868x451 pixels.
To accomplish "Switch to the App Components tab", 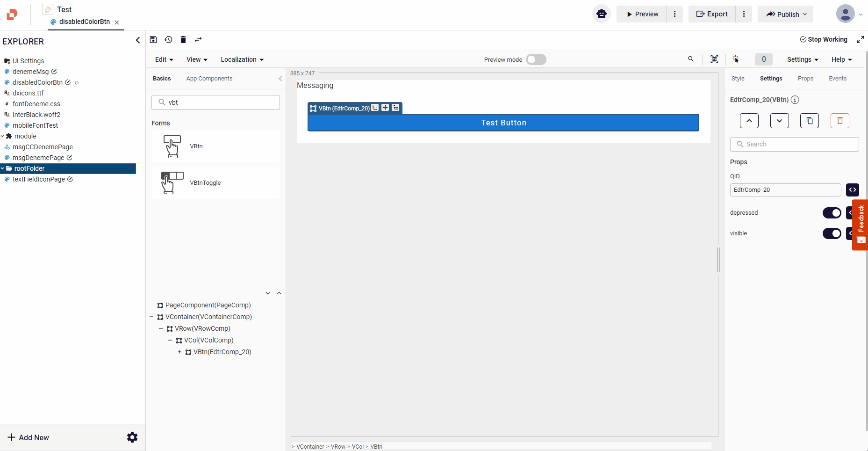I will [x=209, y=79].
